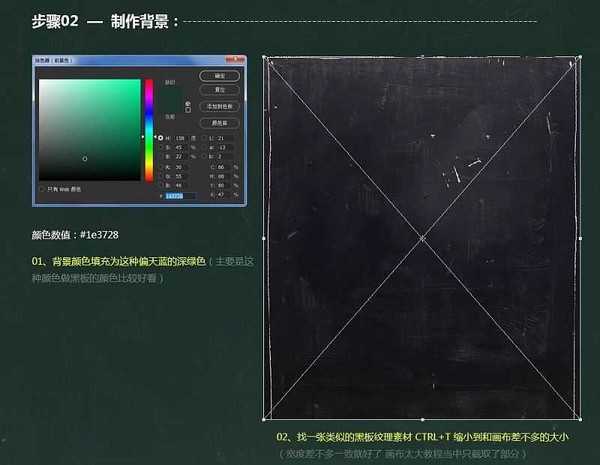Enable the 只有 Web 颜色 checkbox

[x=43, y=188]
